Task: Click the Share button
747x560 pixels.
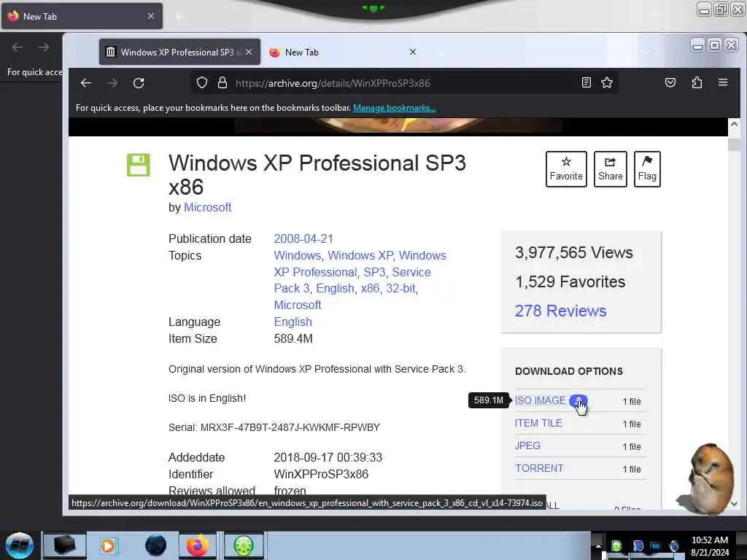Action: pyautogui.click(x=611, y=169)
